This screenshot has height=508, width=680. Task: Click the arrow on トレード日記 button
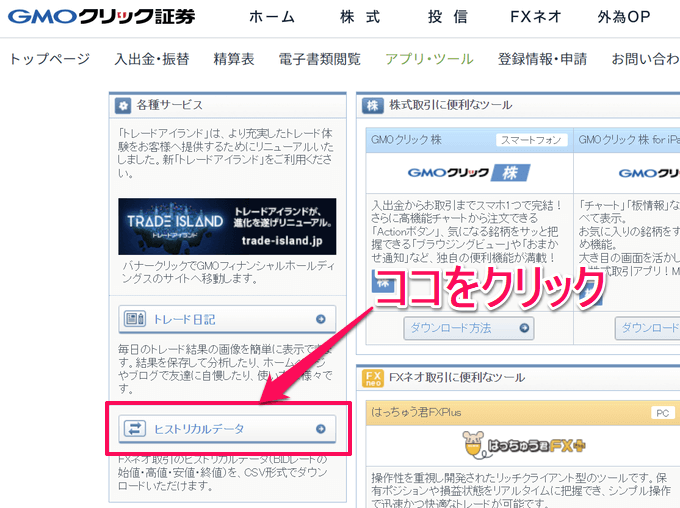pos(320,319)
